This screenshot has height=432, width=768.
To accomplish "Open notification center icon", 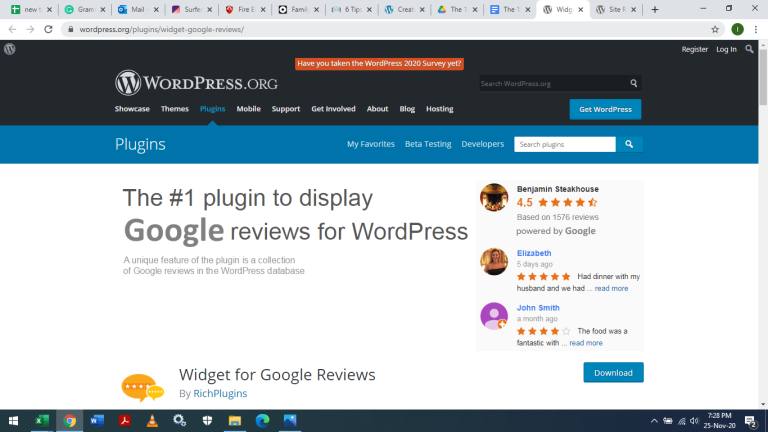I will pos(750,421).
